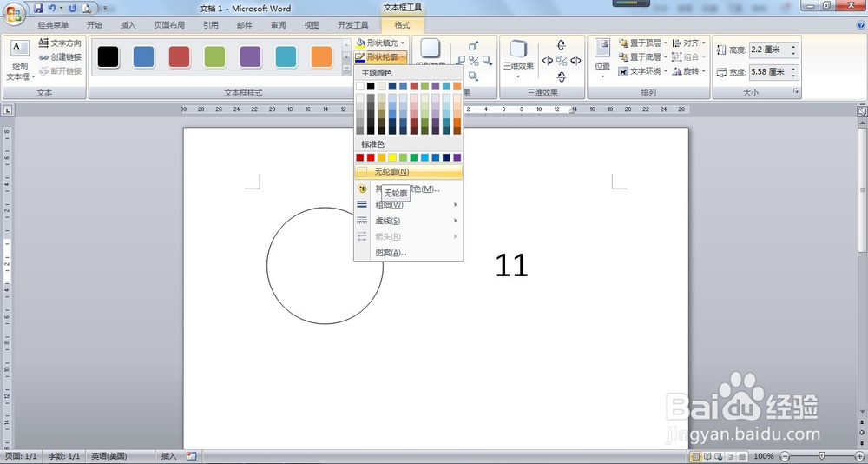Click the 创建链接 button

pyautogui.click(x=60, y=57)
